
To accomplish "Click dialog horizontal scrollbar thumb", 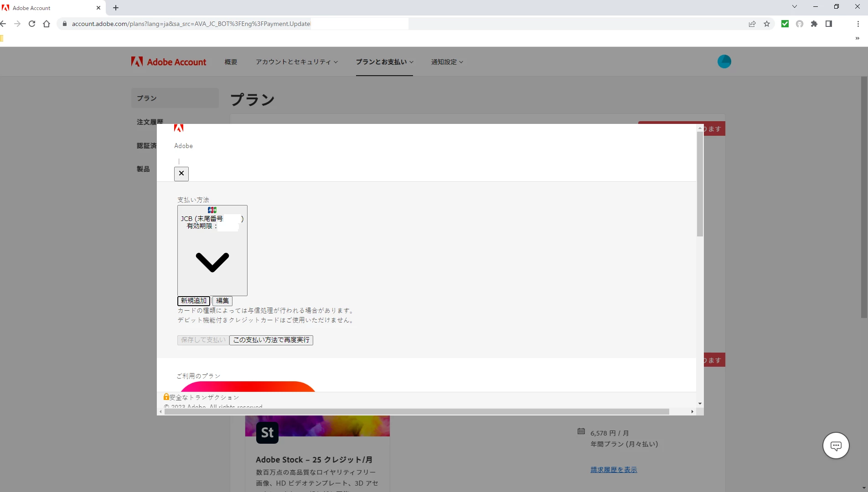I will pos(417,411).
